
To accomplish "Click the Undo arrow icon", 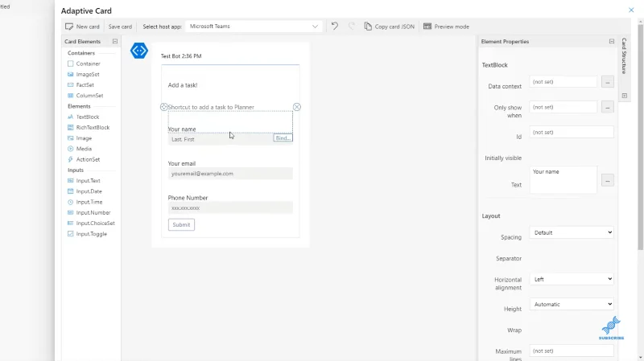I will [x=335, y=27].
